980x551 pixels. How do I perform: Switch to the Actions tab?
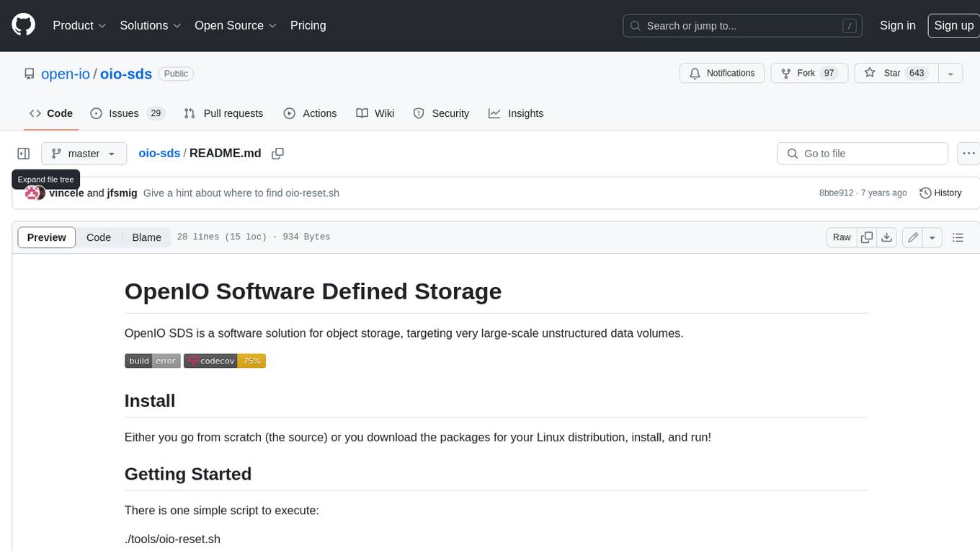point(310,113)
